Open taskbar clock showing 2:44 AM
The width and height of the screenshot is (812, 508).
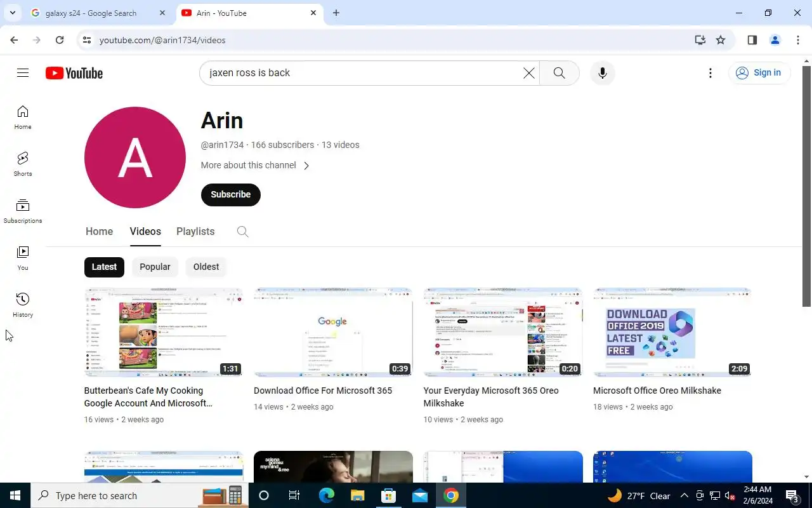tap(757, 495)
